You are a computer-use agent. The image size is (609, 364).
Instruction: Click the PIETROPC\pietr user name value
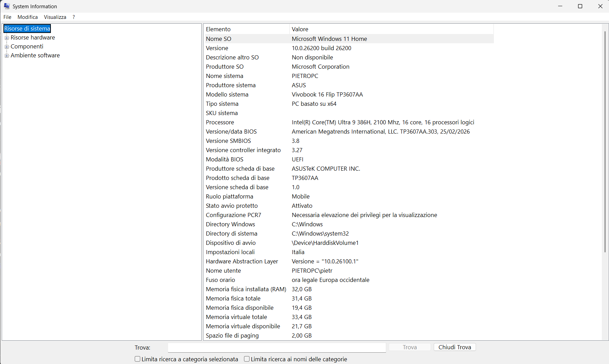click(x=312, y=271)
